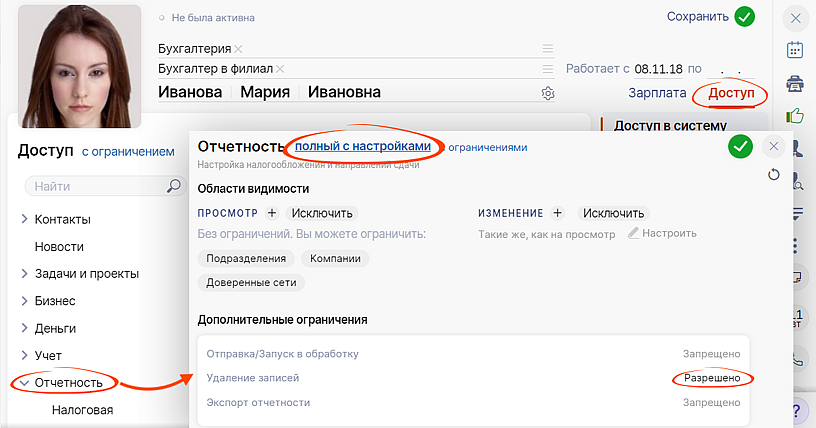Click the reset arrow in Отчетность panel

pos(772,175)
